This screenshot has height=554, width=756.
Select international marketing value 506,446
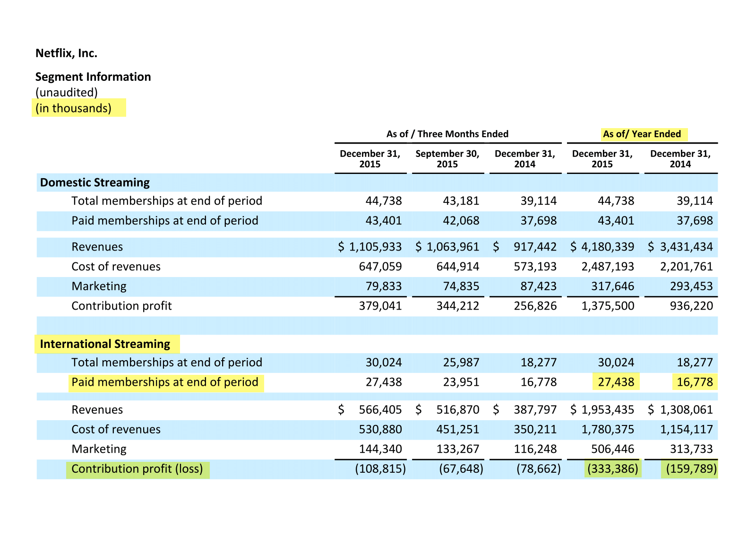click(613, 449)
